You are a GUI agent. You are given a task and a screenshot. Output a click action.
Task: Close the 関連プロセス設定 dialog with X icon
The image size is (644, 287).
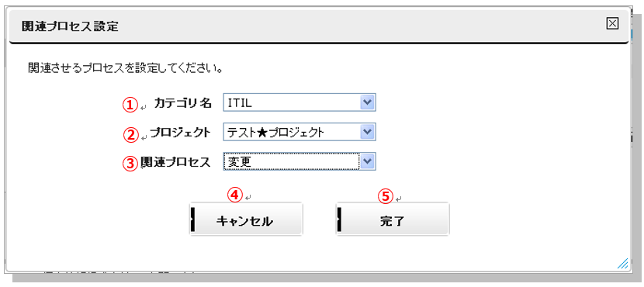tap(612, 24)
